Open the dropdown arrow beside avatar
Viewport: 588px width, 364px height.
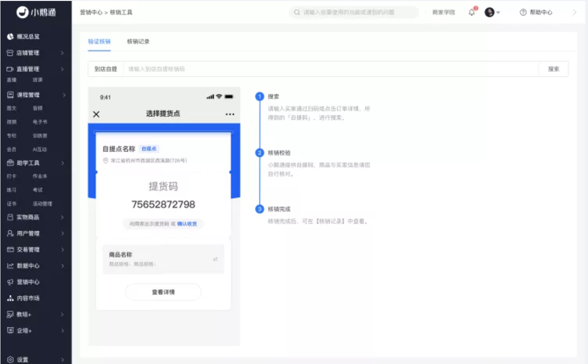point(498,13)
